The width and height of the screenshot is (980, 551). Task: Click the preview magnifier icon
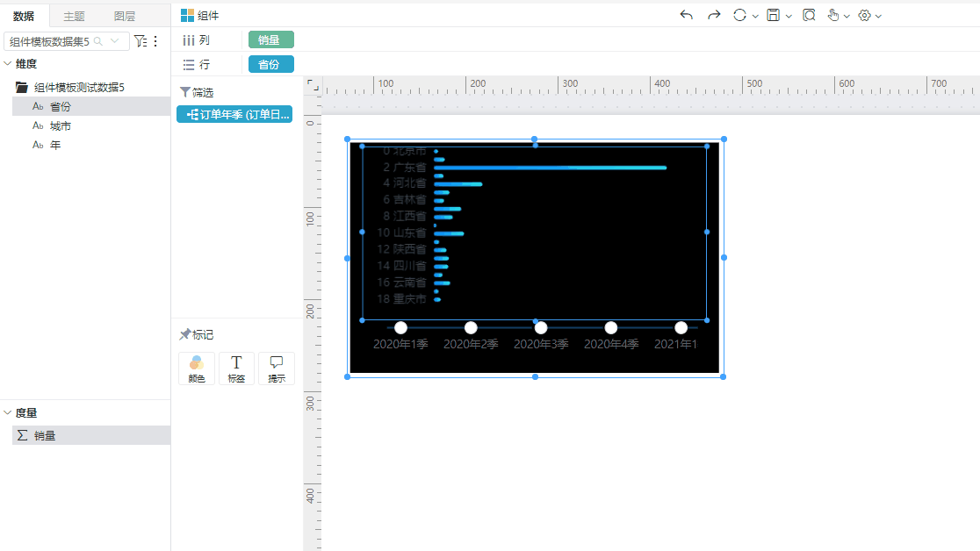tap(810, 15)
